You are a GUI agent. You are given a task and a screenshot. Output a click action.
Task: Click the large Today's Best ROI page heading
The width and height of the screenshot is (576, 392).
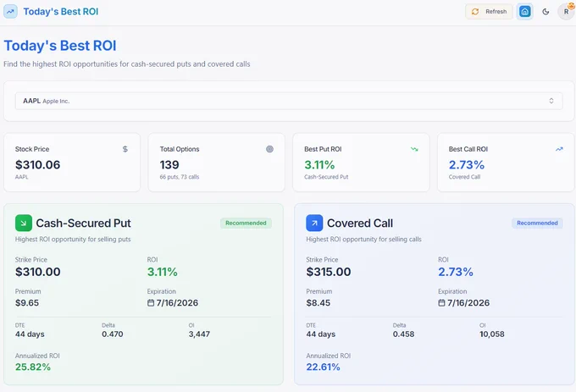60,46
